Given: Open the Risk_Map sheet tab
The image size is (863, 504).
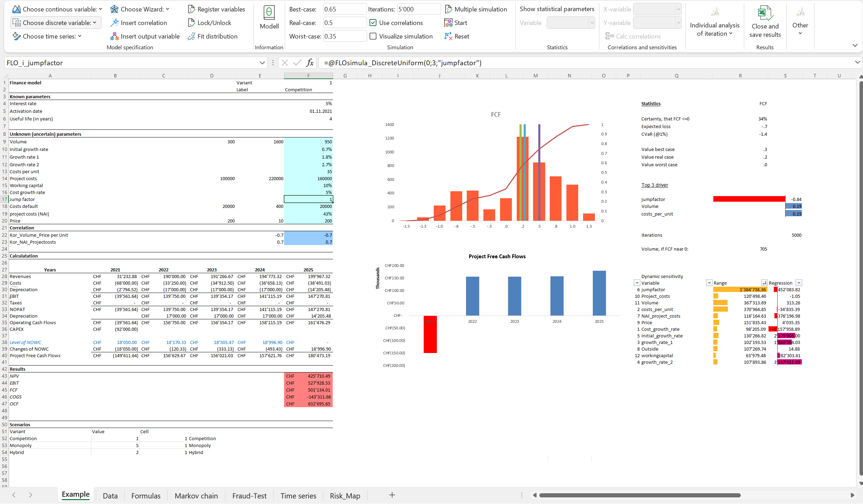Looking at the screenshot, I should 345,496.
